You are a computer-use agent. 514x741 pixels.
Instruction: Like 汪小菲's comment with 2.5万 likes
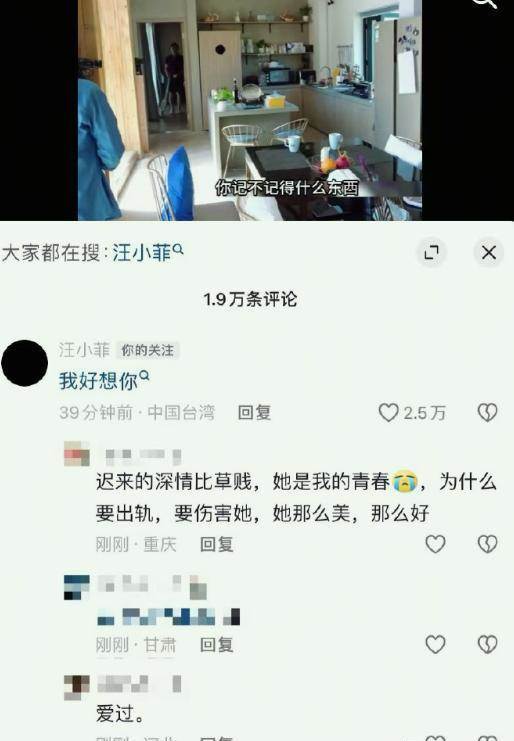click(x=388, y=413)
